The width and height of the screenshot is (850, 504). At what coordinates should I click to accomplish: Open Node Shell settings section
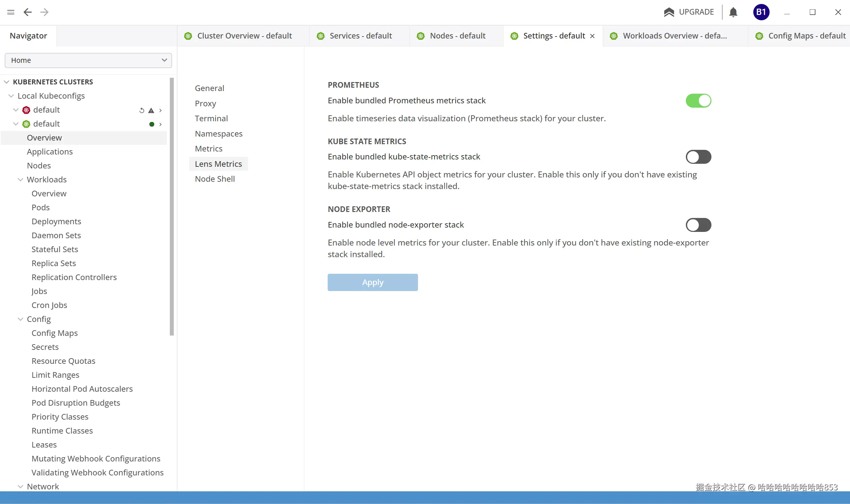(x=215, y=179)
